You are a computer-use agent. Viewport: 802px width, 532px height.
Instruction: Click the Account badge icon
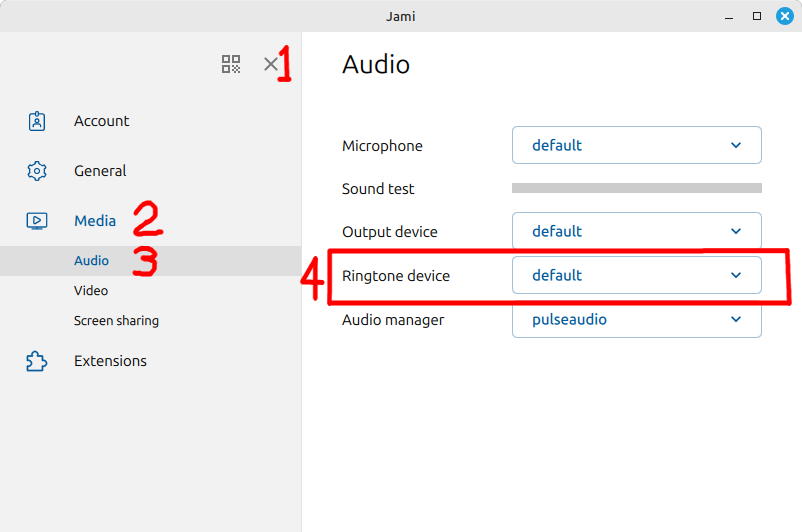point(37,121)
